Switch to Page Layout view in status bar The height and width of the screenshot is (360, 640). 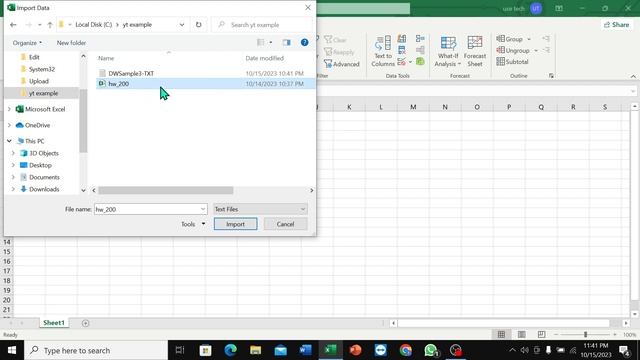click(522, 335)
